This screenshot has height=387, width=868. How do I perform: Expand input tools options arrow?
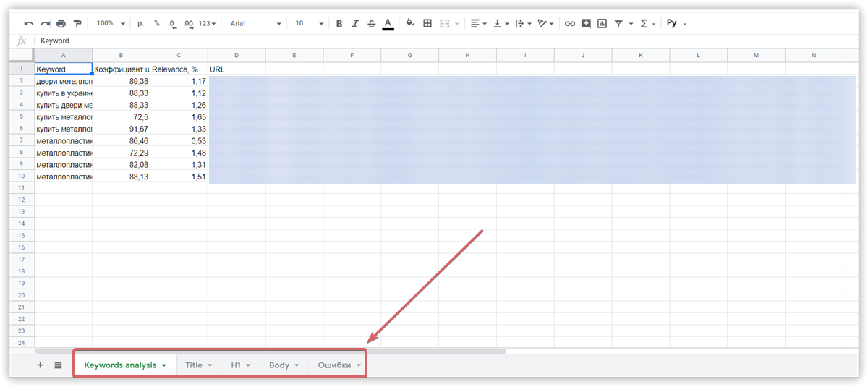coord(684,23)
